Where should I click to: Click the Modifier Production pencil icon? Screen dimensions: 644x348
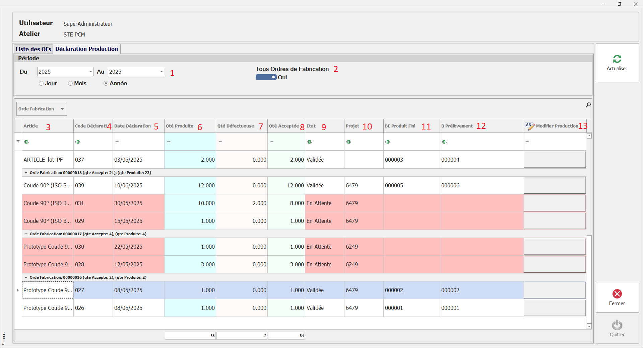click(x=529, y=126)
